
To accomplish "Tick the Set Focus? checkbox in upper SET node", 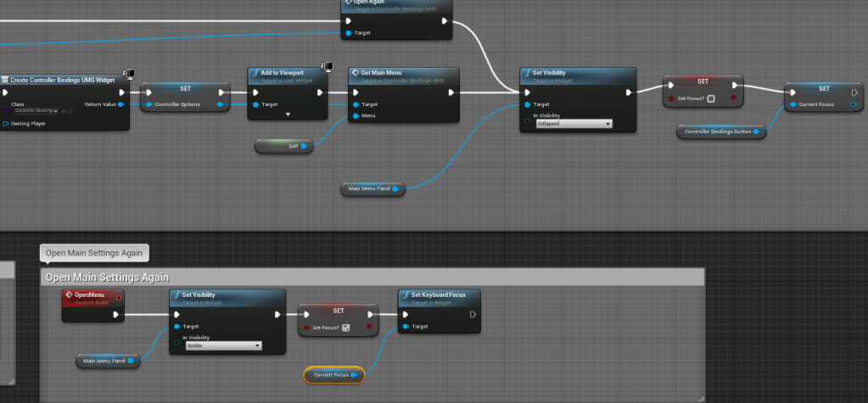I will 711,98.
